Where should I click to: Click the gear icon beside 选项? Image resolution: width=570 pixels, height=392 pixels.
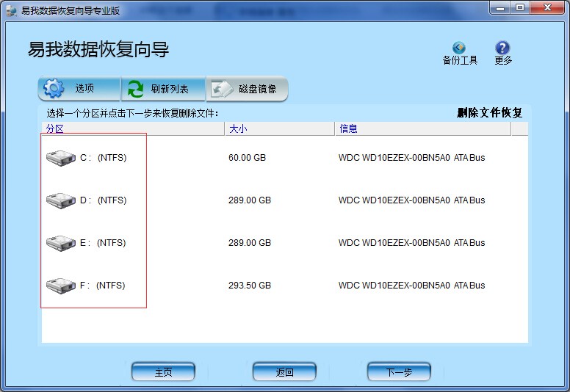tap(54, 88)
